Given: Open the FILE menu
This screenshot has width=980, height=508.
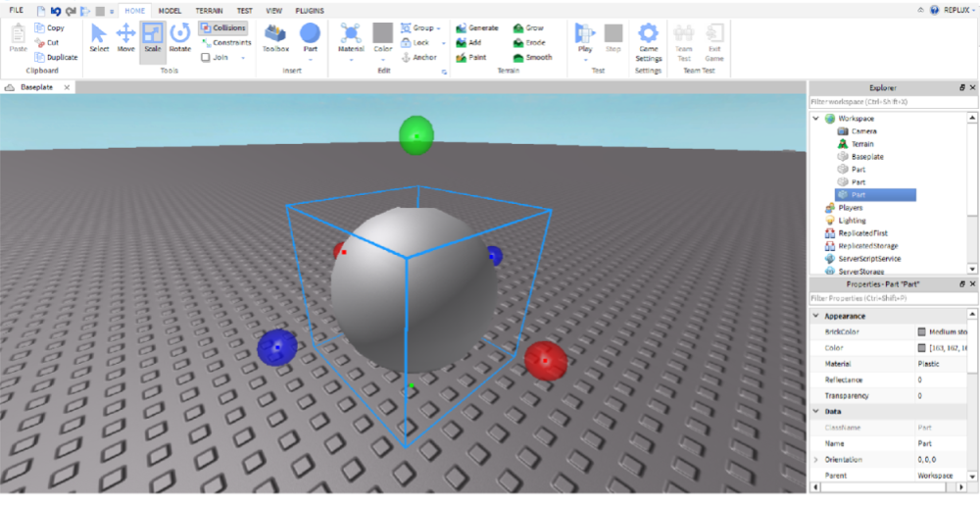Looking at the screenshot, I should coord(16,10).
